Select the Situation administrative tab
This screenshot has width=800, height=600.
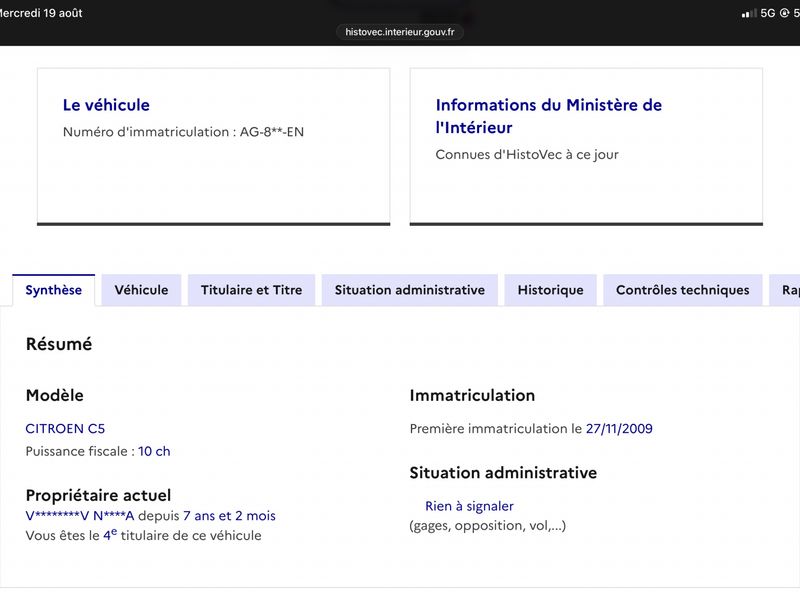[x=410, y=290]
